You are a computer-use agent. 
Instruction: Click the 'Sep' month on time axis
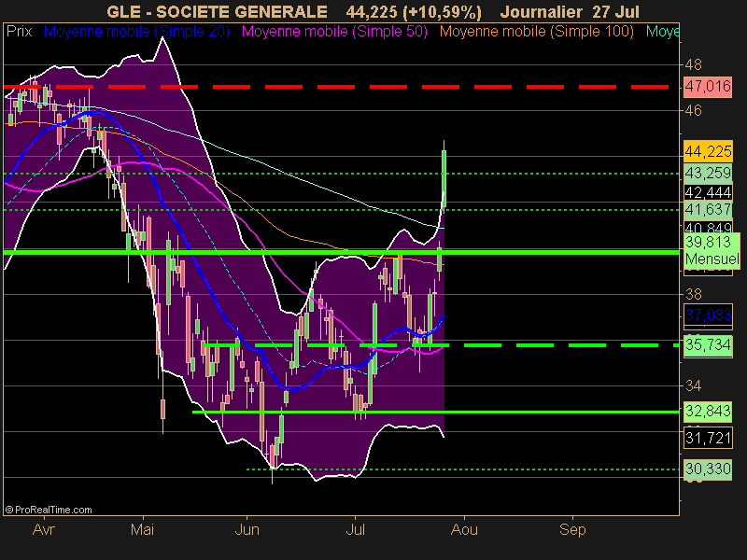(x=572, y=529)
